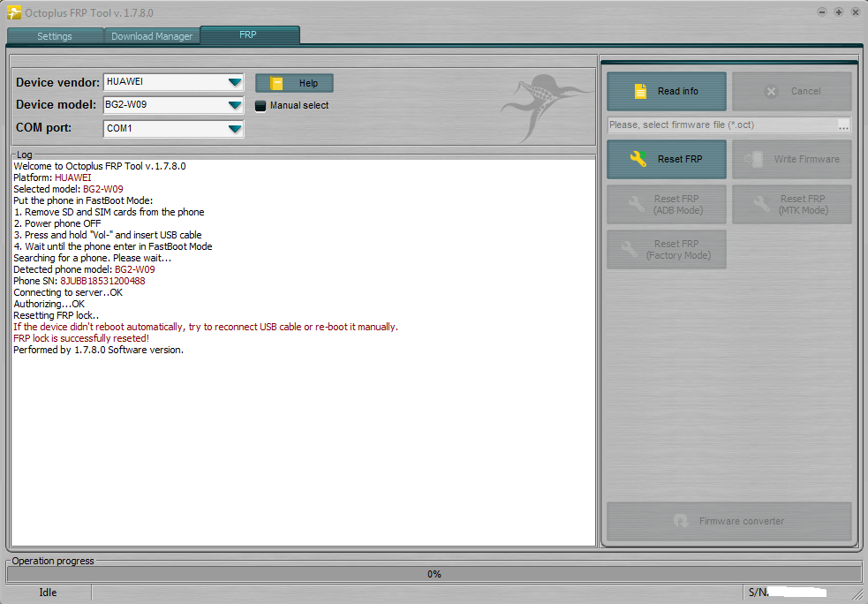Click 'Connecting to server..OK' log line

tap(68, 292)
